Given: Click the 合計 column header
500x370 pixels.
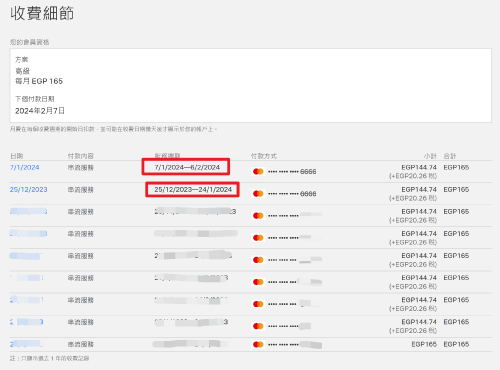Looking at the screenshot, I should pos(450,156).
